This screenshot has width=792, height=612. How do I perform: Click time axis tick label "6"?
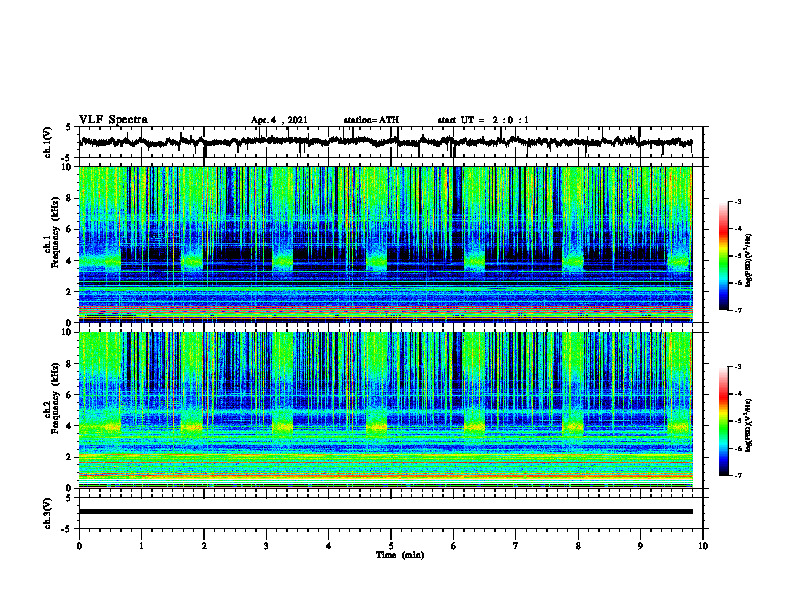[454, 546]
